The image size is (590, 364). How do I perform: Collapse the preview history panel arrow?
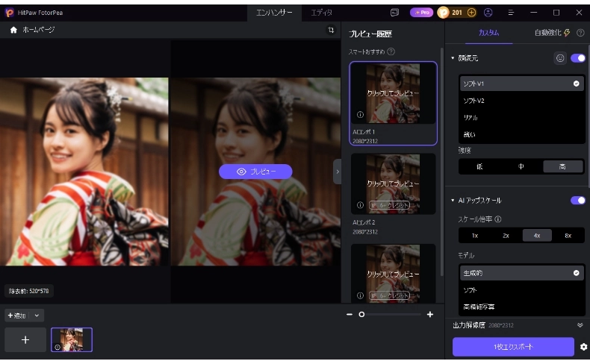pyautogui.click(x=338, y=172)
